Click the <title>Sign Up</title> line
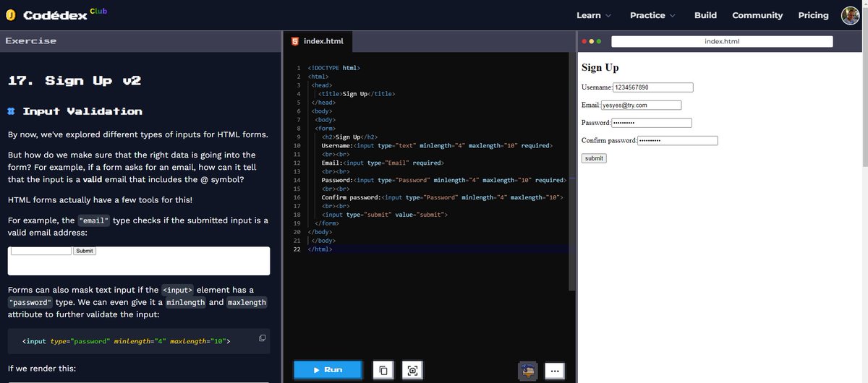This screenshot has width=868, height=383. 357,94
